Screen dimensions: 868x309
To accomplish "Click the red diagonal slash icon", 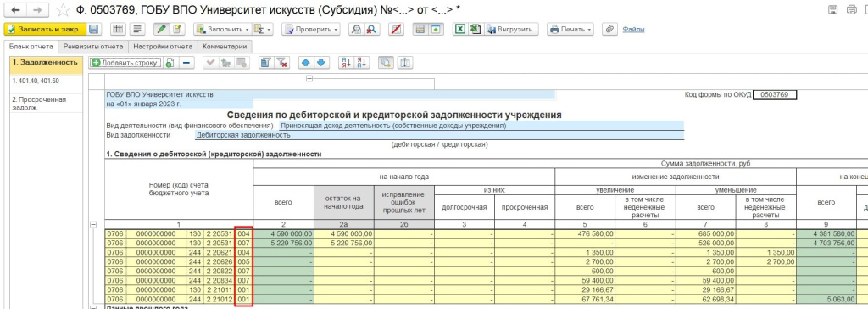I will (397, 30).
